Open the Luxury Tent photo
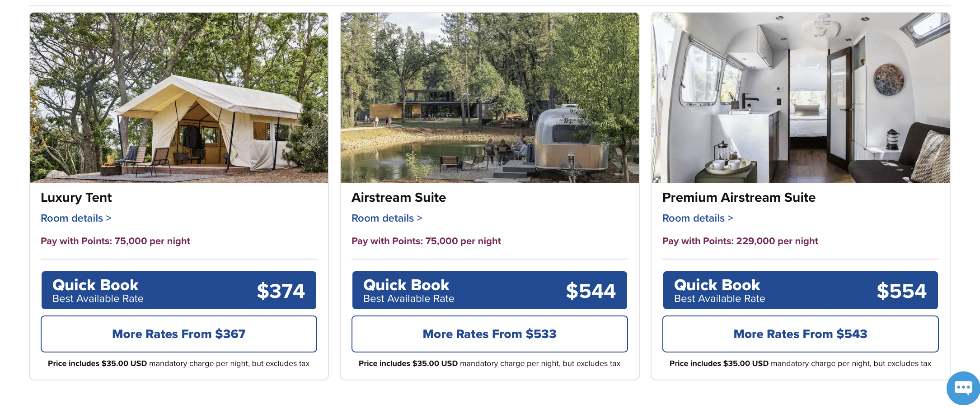The image size is (980, 408). (179, 97)
